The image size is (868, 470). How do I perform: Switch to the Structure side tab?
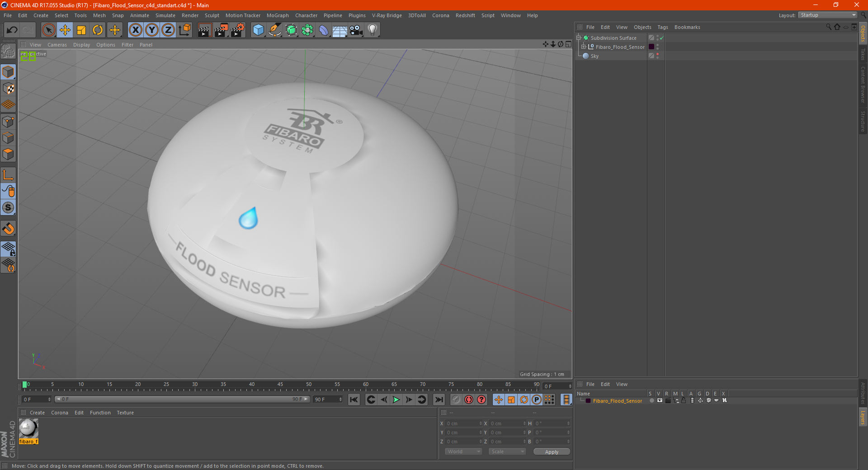[x=863, y=121]
